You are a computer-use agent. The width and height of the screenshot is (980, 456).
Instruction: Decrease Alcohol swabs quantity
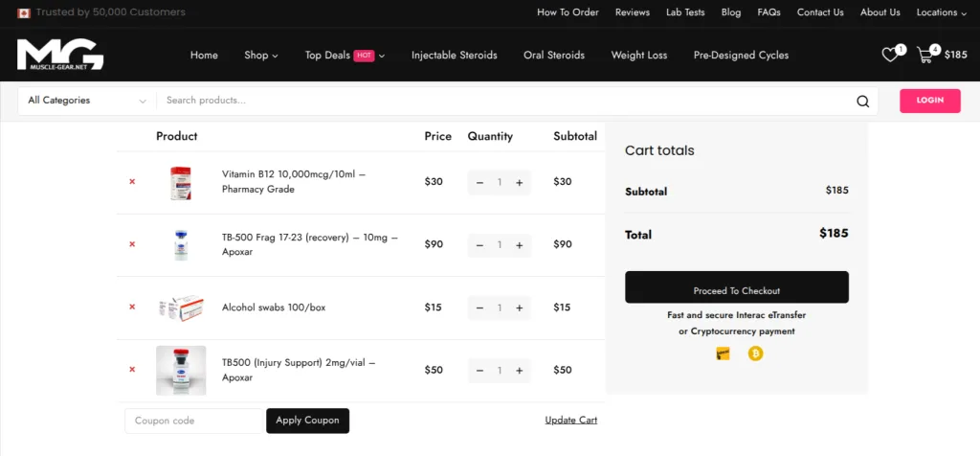pos(479,308)
